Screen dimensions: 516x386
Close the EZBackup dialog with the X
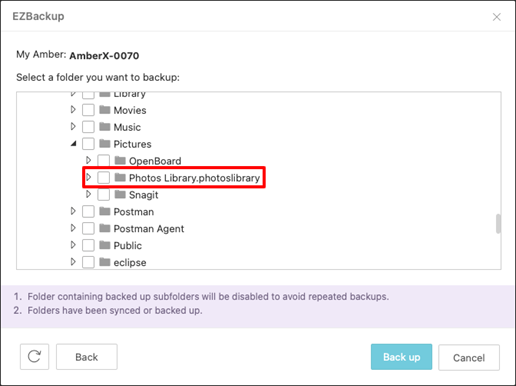point(497,17)
